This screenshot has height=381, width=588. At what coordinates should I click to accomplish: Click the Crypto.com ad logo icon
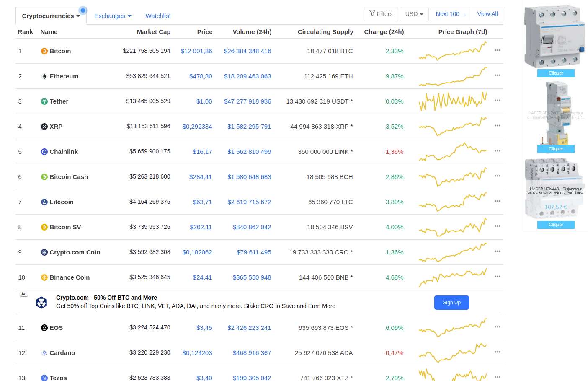click(x=41, y=302)
